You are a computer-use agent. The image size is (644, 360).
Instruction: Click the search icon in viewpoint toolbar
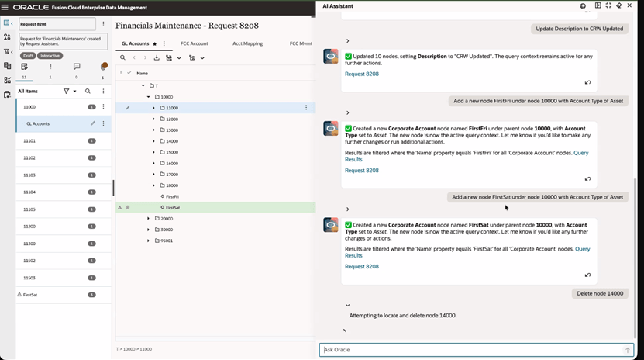point(122,57)
